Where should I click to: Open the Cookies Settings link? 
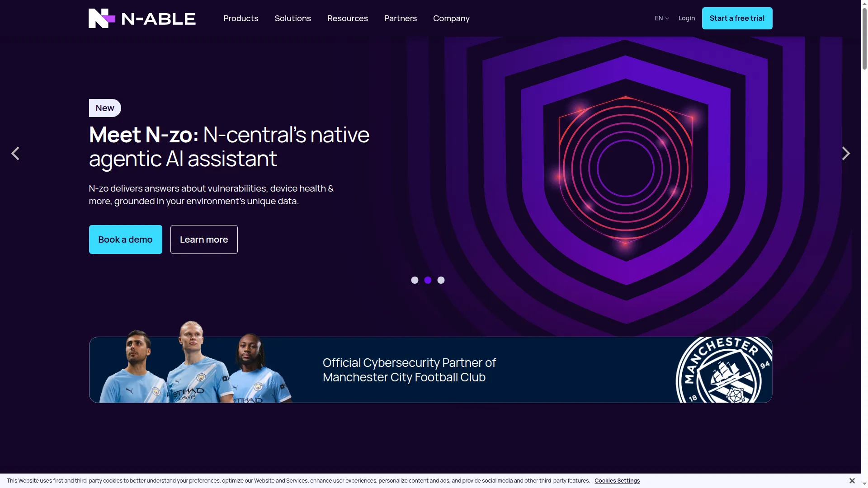pos(617,481)
